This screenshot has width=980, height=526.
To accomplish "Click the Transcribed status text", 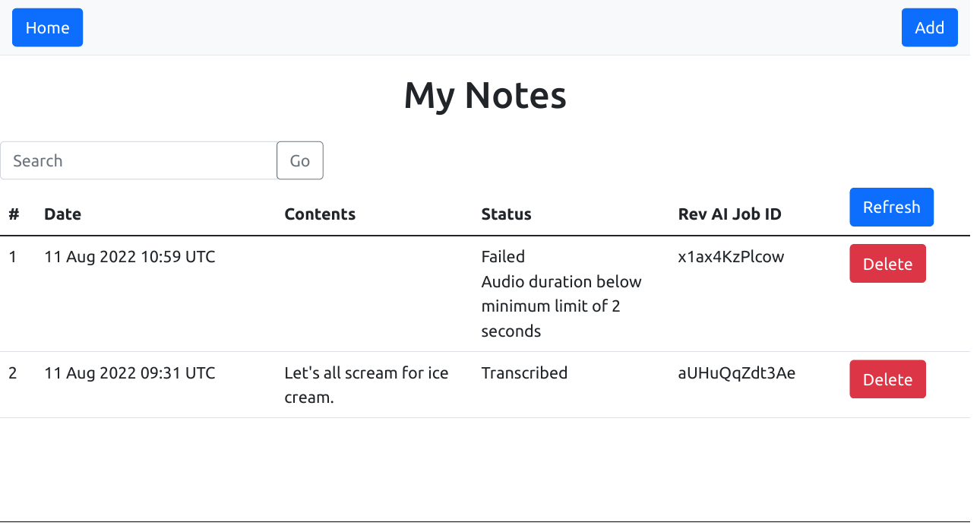I will point(524,373).
